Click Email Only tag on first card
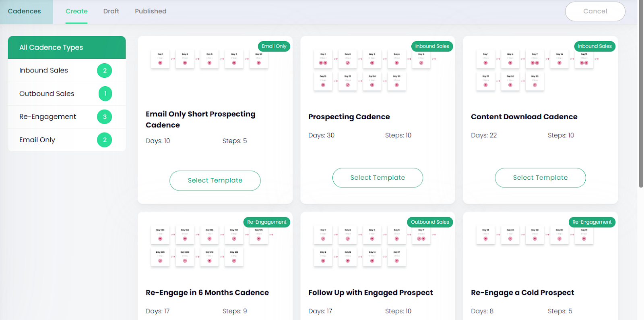The width and height of the screenshot is (644, 320). click(x=274, y=46)
